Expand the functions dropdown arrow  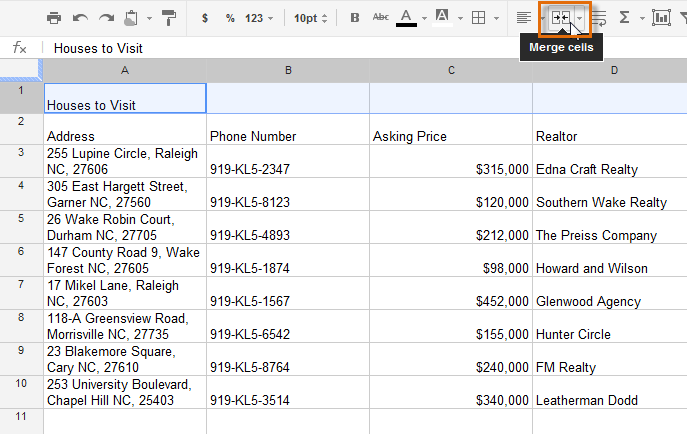click(x=642, y=18)
